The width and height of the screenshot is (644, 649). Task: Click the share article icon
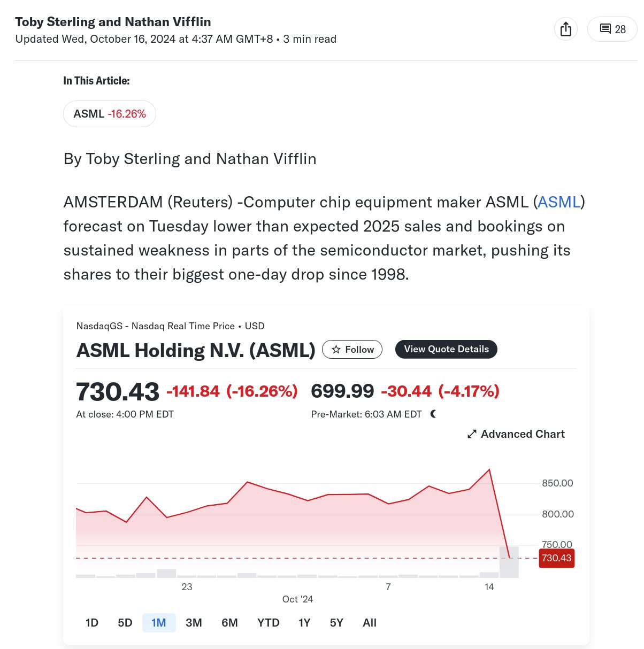[x=566, y=29]
